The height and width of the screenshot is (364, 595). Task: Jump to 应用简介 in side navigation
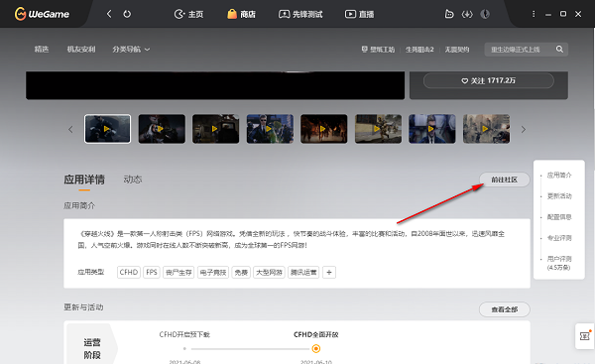click(x=559, y=175)
